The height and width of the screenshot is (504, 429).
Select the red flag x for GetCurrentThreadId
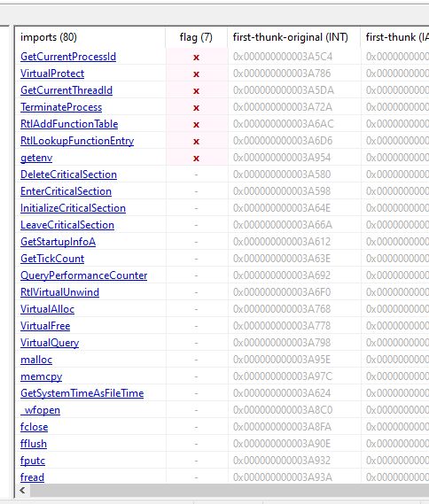click(196, 91)
